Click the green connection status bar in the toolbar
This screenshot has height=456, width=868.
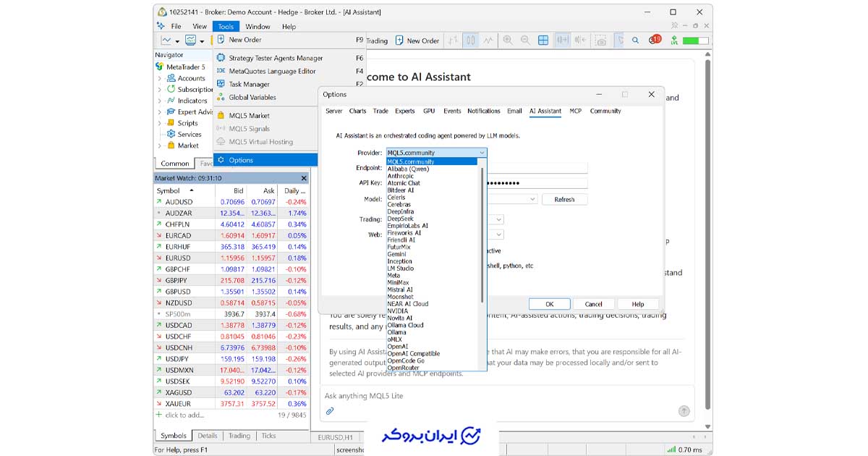pos(696,41)
